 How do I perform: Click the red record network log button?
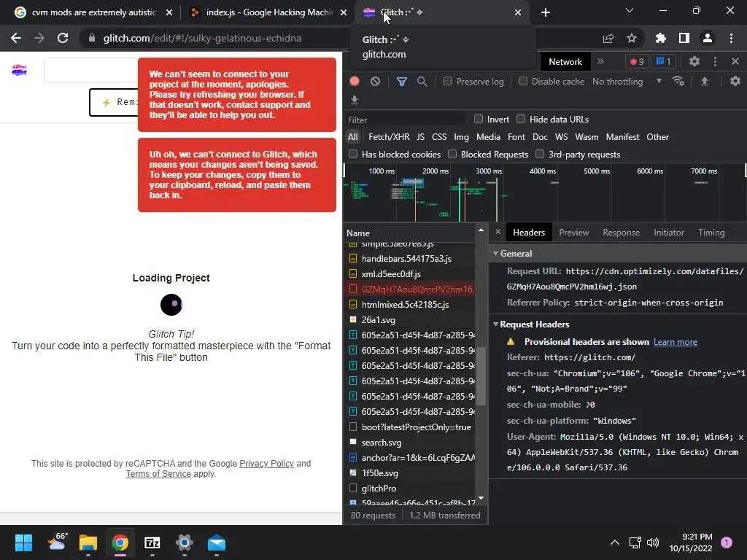tap(355, 81)
